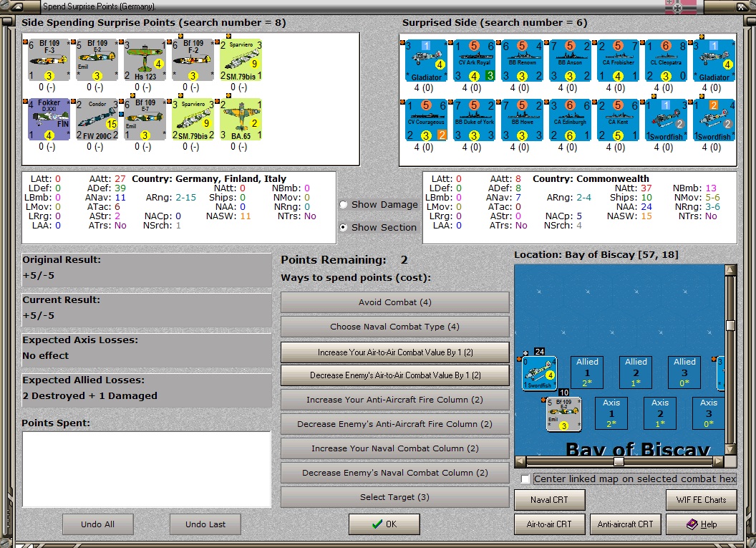The width and height of the screenshot is (756, 548).
Task: Open the Help documentation
Action: tap(702, 524)
